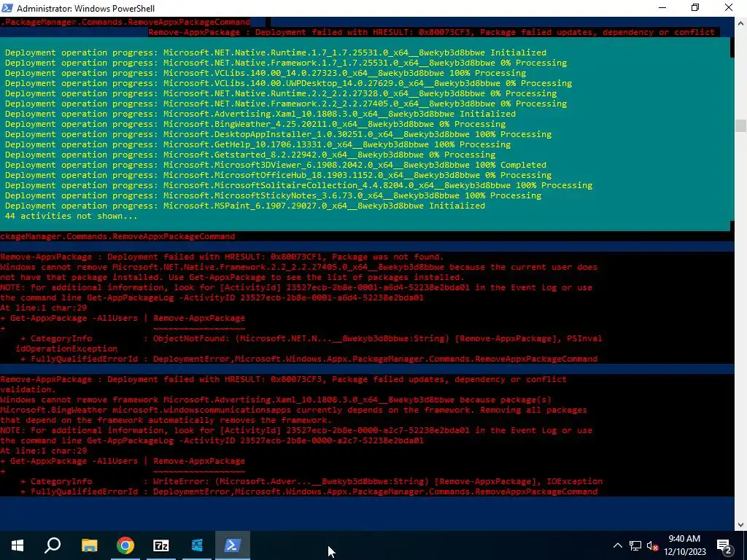Screen dimensions: 747x560
Task: Click the DesktopAppInstaller progress line
Action: pos(278,134)
